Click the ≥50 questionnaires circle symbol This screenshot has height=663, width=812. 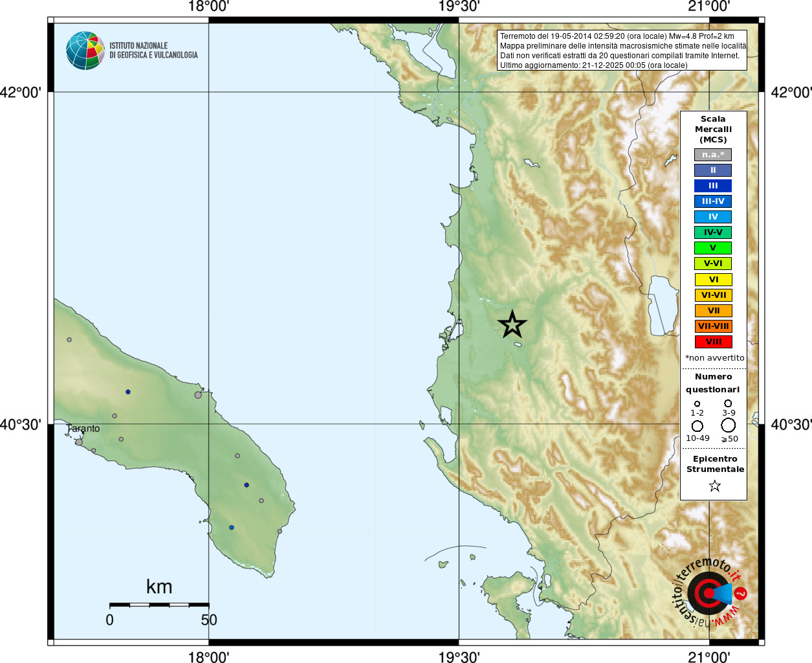(729, 425)
